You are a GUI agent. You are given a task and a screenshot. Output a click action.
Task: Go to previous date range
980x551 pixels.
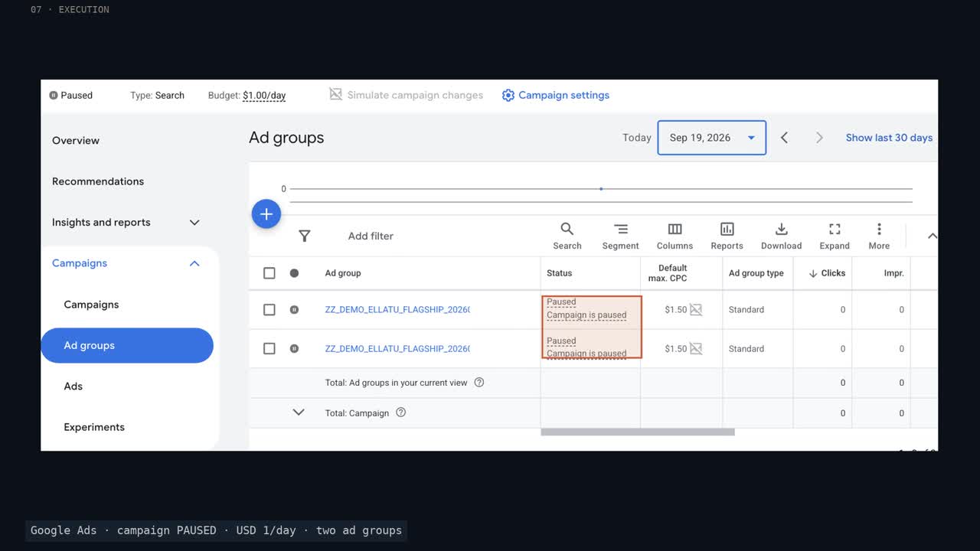click(784, 138)
